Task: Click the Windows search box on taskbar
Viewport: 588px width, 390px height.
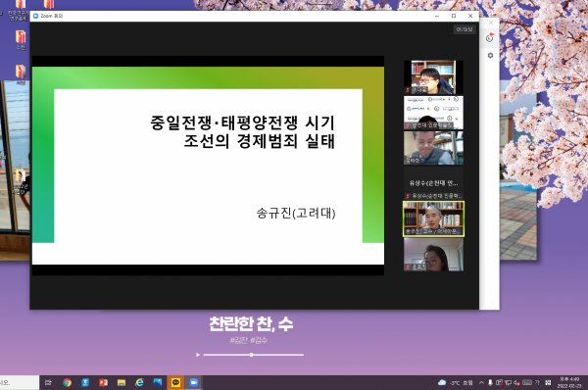Action: tap(20, 382)
